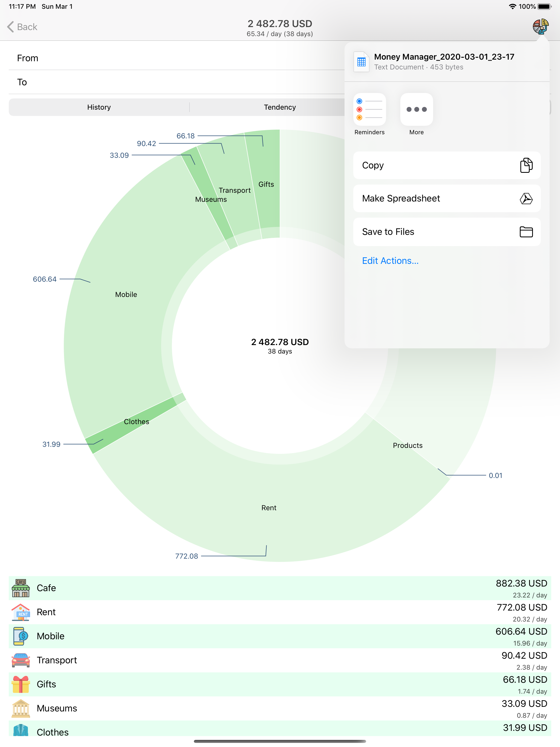Switch to the History tab
Viewport: 560px width, 747px height.
(99, 107)
